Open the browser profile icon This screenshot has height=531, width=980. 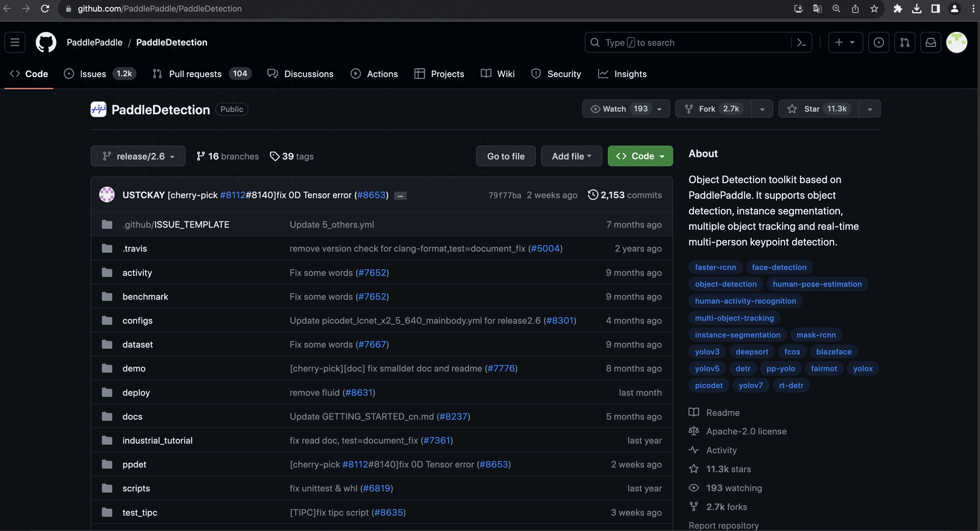point(954,9)
